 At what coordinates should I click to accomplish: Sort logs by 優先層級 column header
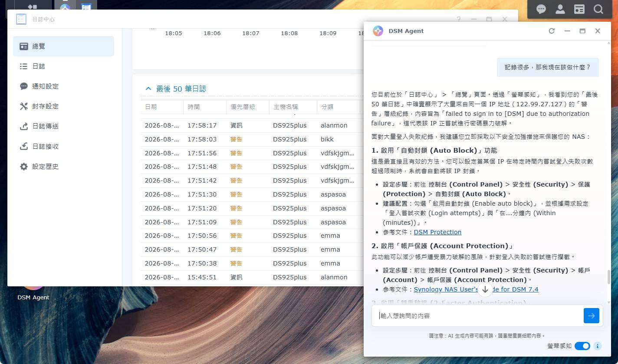(x=247, y=107)
